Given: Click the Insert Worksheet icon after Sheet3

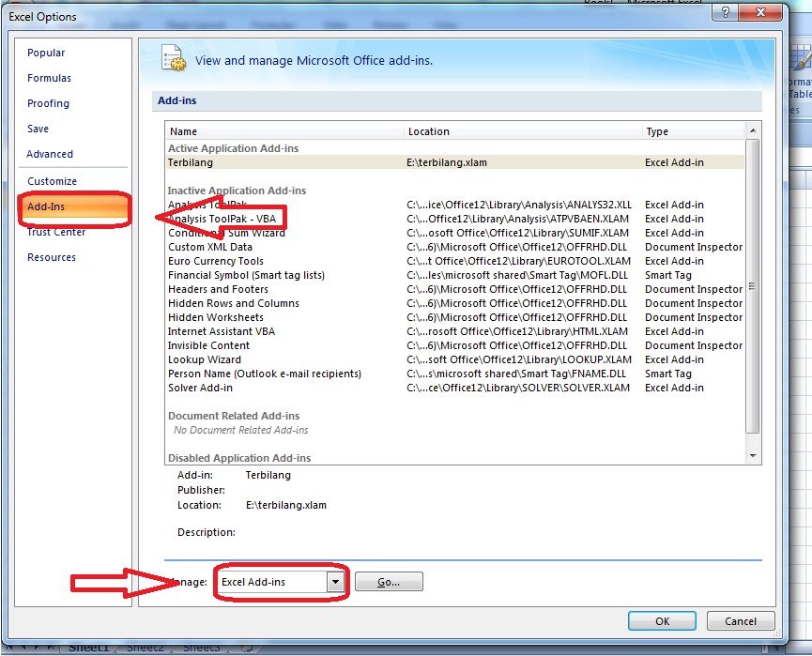Looking at the screenshot, I should coord(246,648).
